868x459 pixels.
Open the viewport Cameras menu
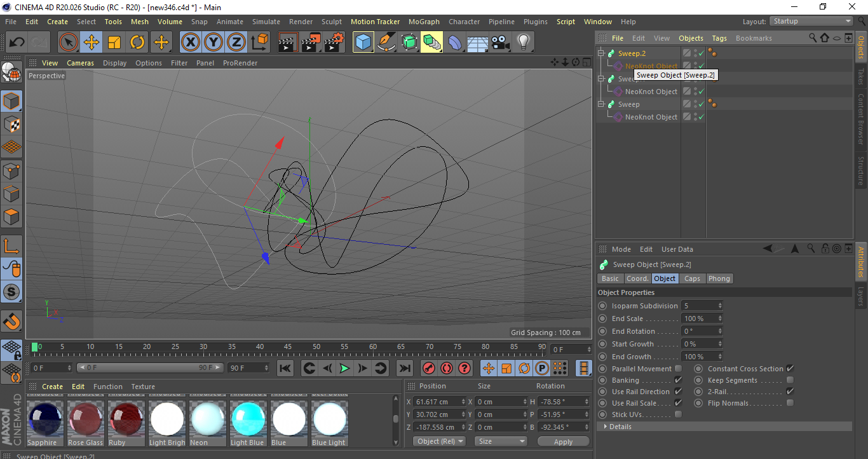tap(80, 63)
